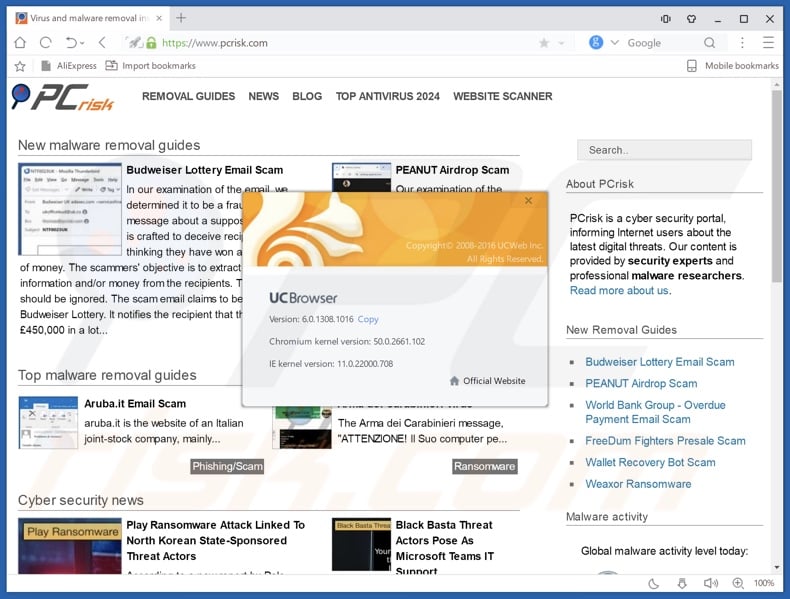Click the search engine avatar icon
This screenshot has width=790, height=599.
(x=596, y=42)
